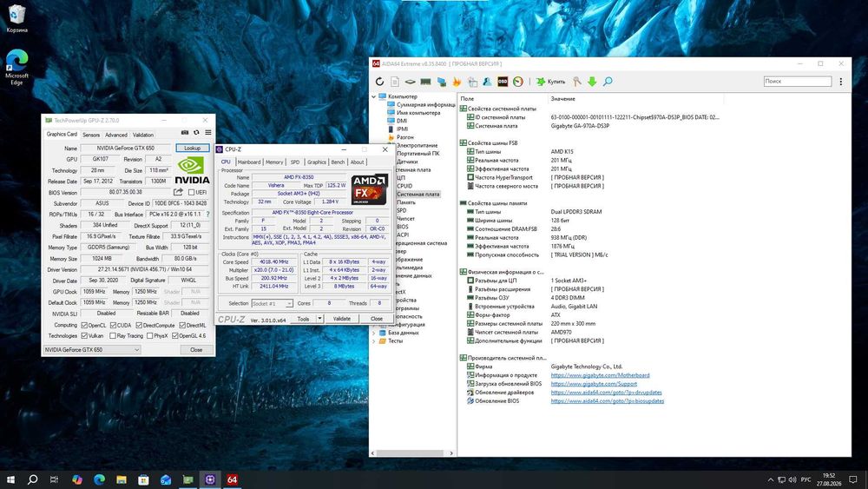Open the AIDA64 three-dot menu

(x=841, y=82)
